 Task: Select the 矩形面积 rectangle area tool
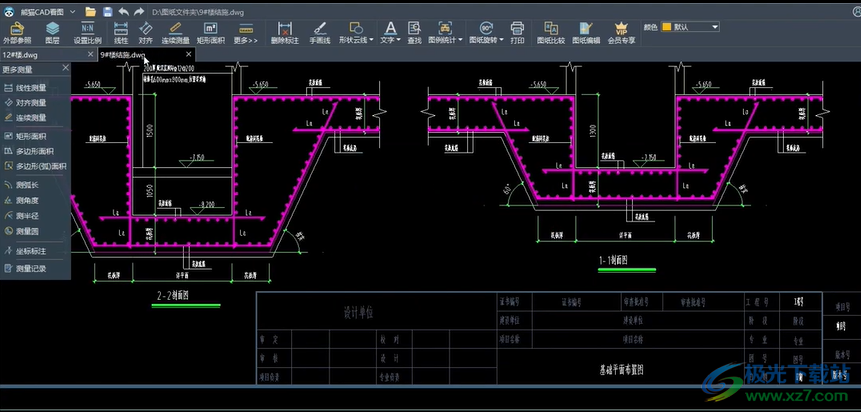(210, 32)
